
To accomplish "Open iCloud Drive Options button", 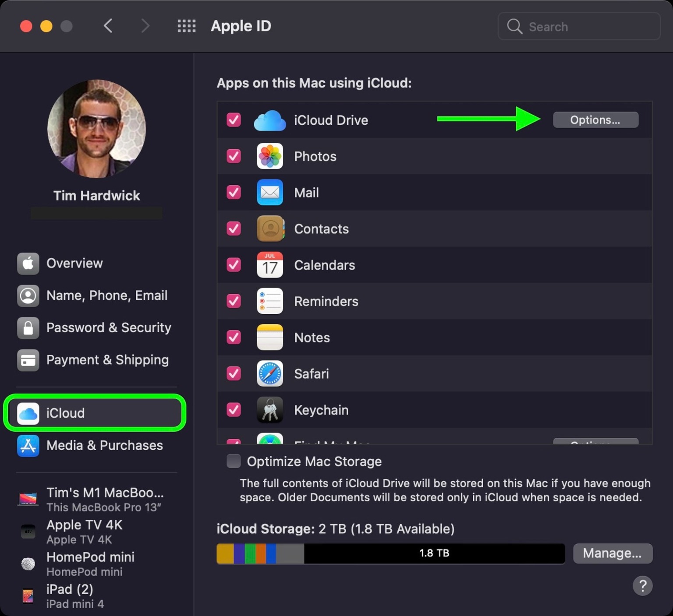I will point(595,120).
